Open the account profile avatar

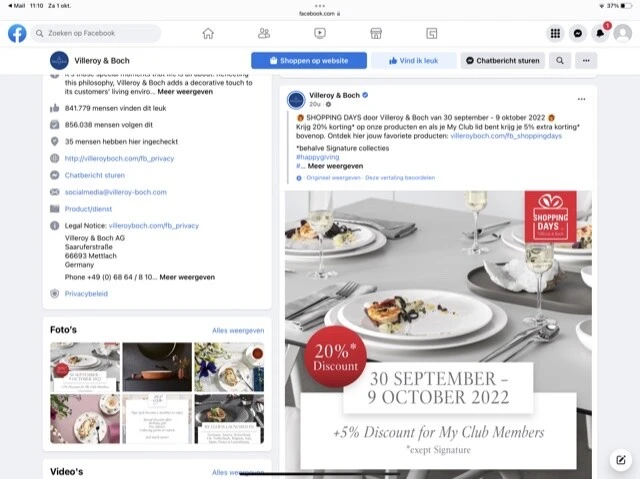[x=623, y=33]
